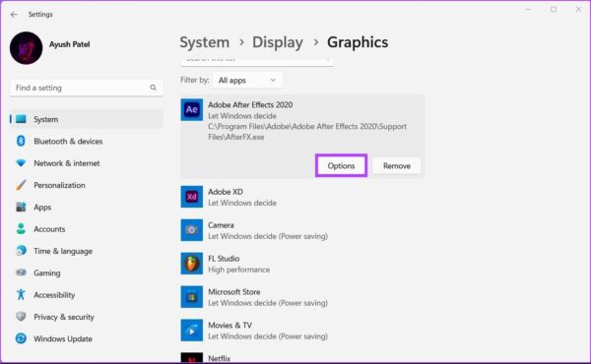The width and height of the screenshot is (591, 364).
Task: Click Remove for Adobe After Effects
Action: tap(397, 165)
